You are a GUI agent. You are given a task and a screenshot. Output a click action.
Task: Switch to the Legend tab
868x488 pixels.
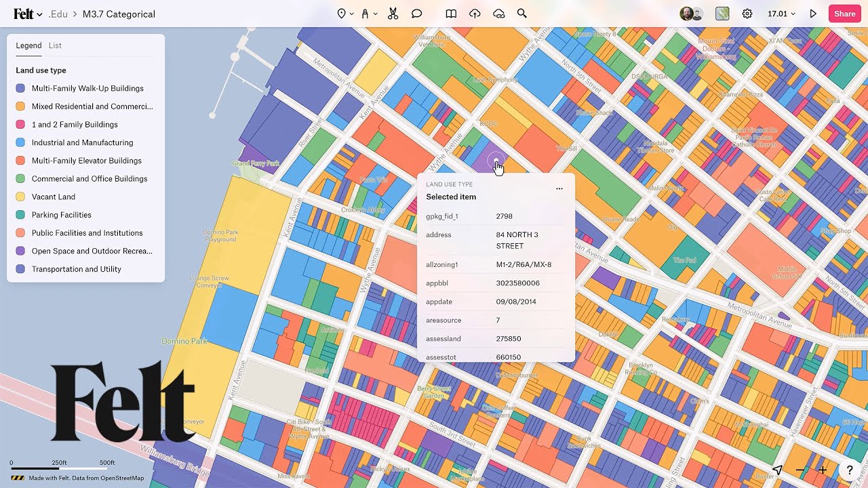tap(28, 45)
